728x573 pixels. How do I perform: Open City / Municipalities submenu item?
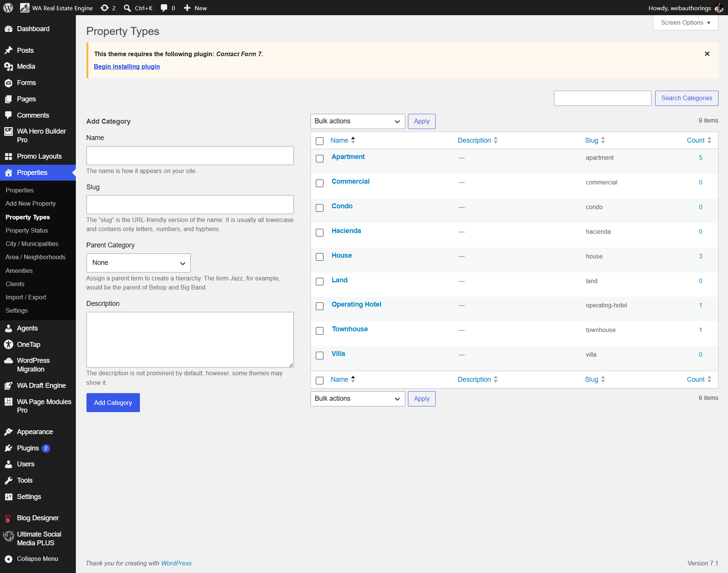pos(32,244)
